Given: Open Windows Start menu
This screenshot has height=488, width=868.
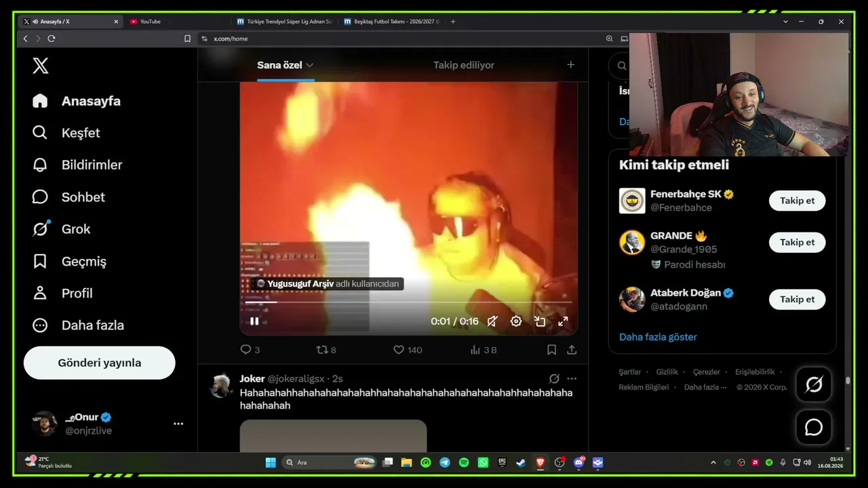Looking at the screenshot, I should pos(271,462).
